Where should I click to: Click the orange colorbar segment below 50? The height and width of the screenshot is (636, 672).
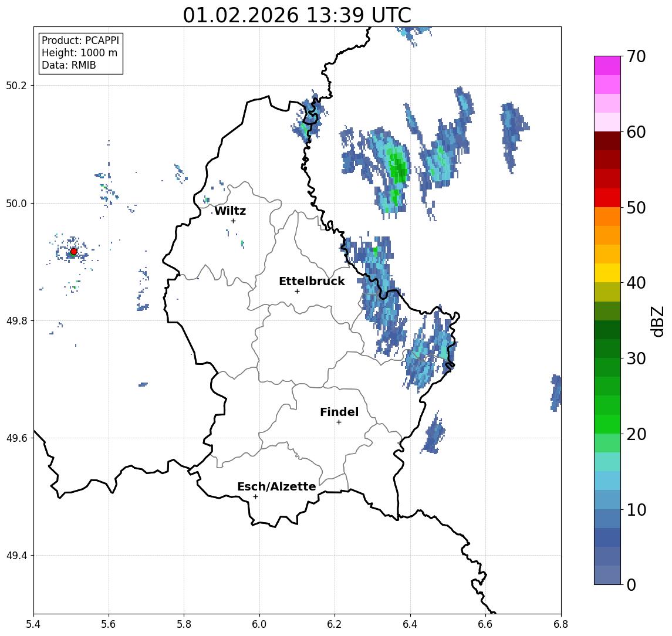point(607,216)
